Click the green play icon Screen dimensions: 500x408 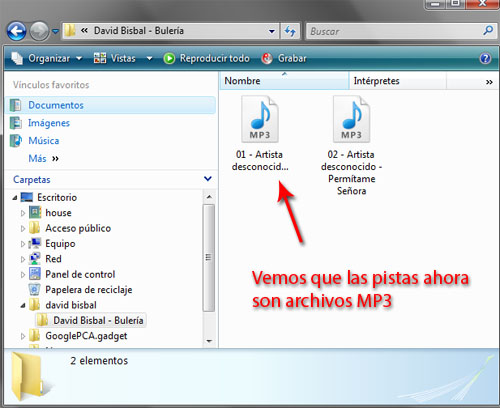pos(169,59)
